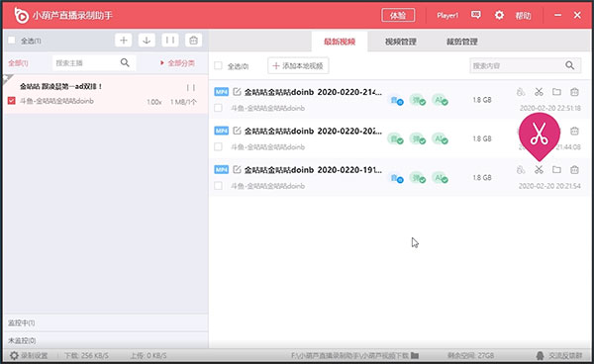Click the add local video button
Viewport: 594px width, 364px height.
[x=298, y=66]
